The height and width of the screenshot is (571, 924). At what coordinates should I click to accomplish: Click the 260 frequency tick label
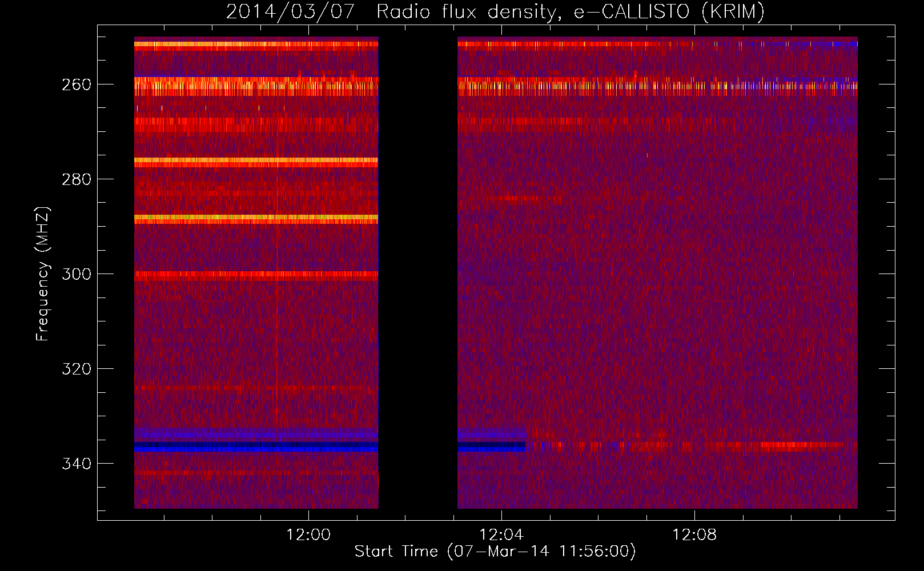point(77,85)
